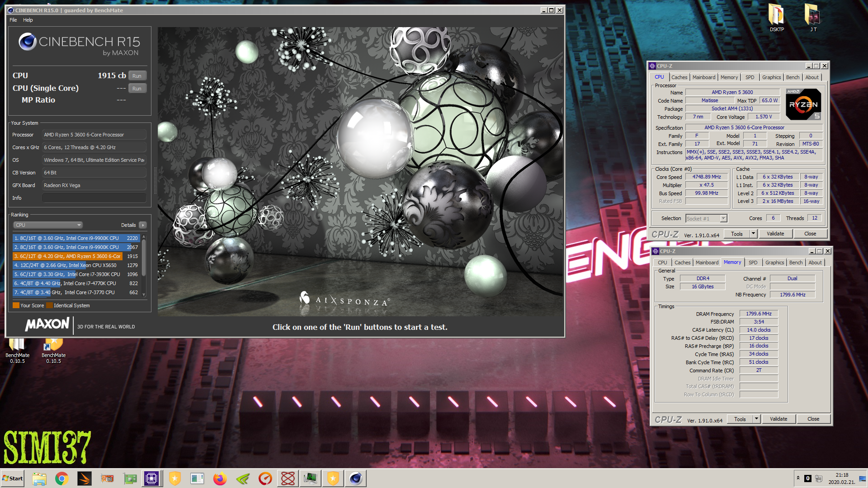
Task: Click the Core Voltage value 1.570 V
Action: 764,117
